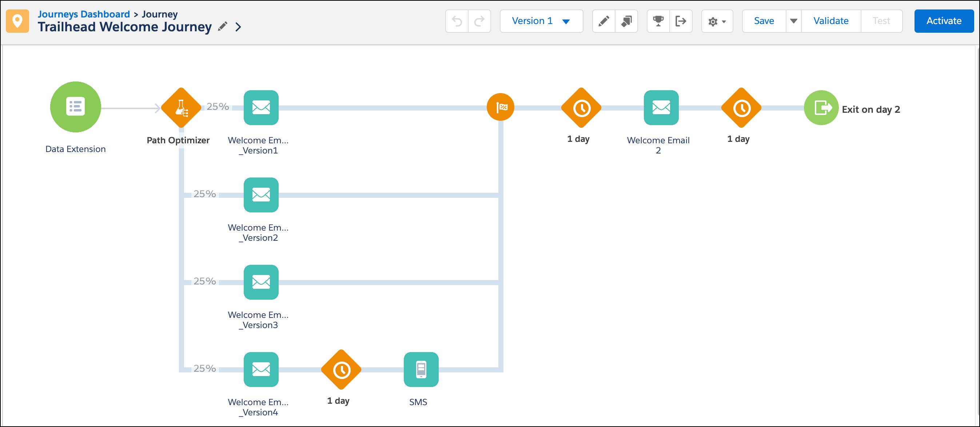Screen dimensions: 980x427
Task: Click the Redo arrow button
Action: pyautogui.click(x=479, y=21)
